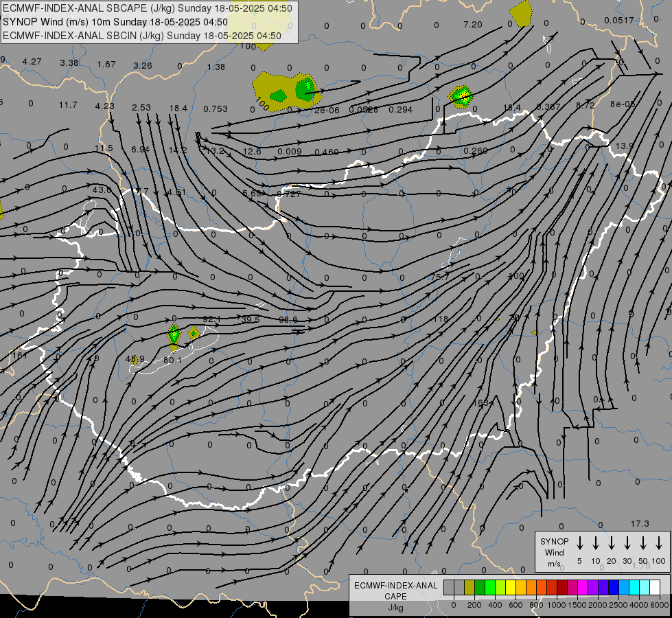Click the 6000 tick label on CAPE scale
The height and width of the screenshot is (618, 672).
[x=659, y=605]
